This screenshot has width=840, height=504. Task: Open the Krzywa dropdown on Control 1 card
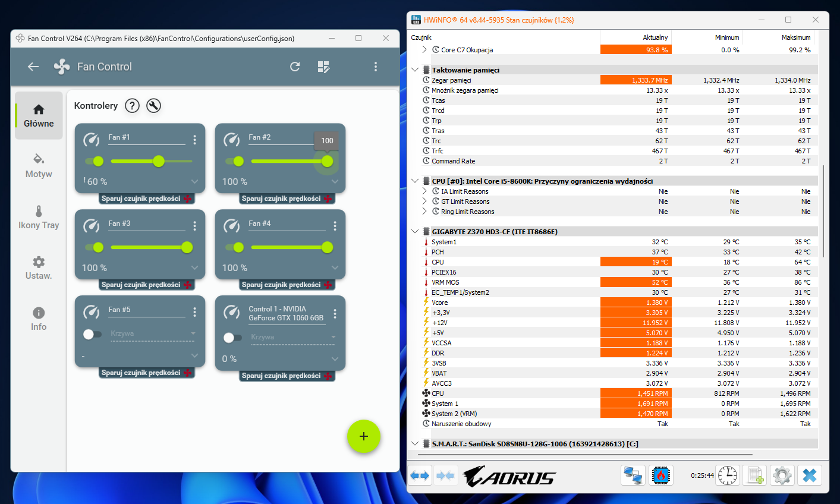coord(293,338)
